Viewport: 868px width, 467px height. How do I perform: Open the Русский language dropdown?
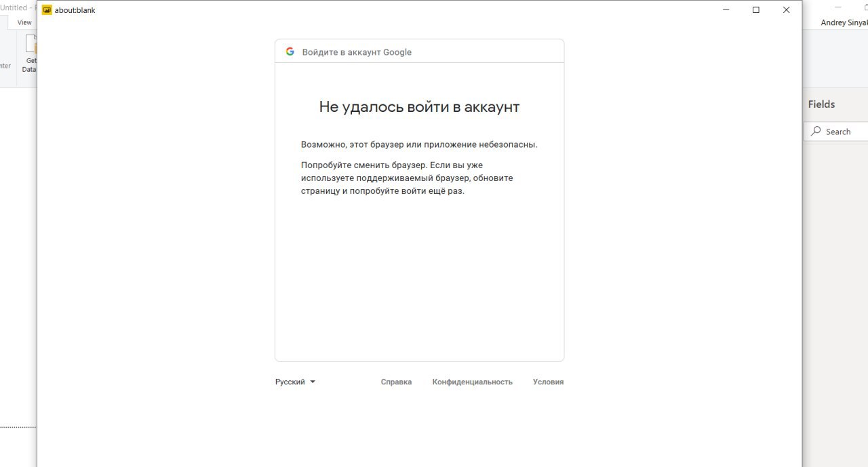click(295, 382)
